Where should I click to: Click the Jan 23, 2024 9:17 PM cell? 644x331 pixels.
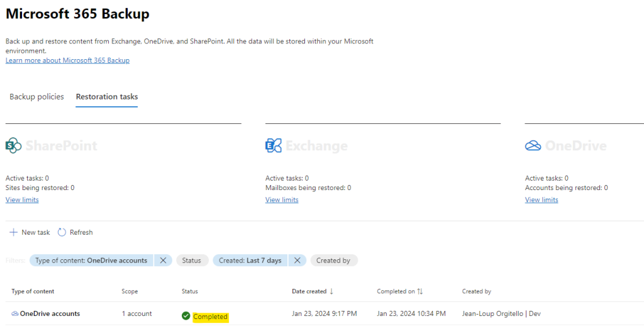[x=325, y=314]
